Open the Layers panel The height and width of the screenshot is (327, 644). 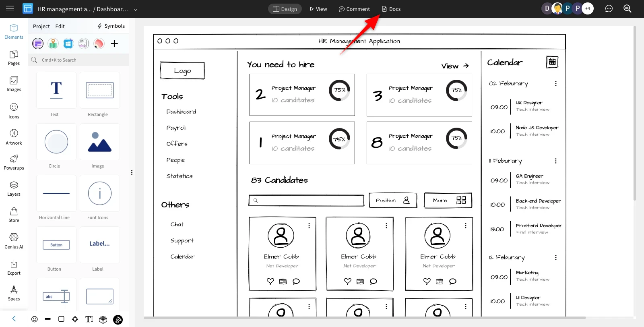pos(14,189)
